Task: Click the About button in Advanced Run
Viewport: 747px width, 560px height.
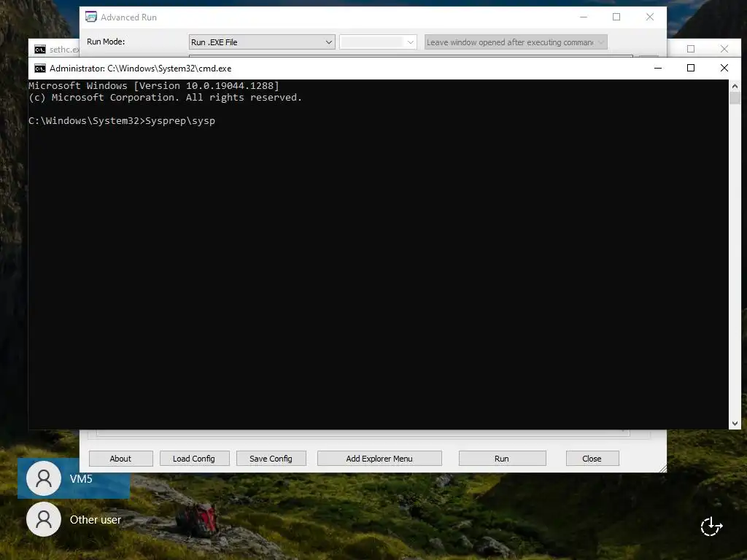Action: coord(120,459)
